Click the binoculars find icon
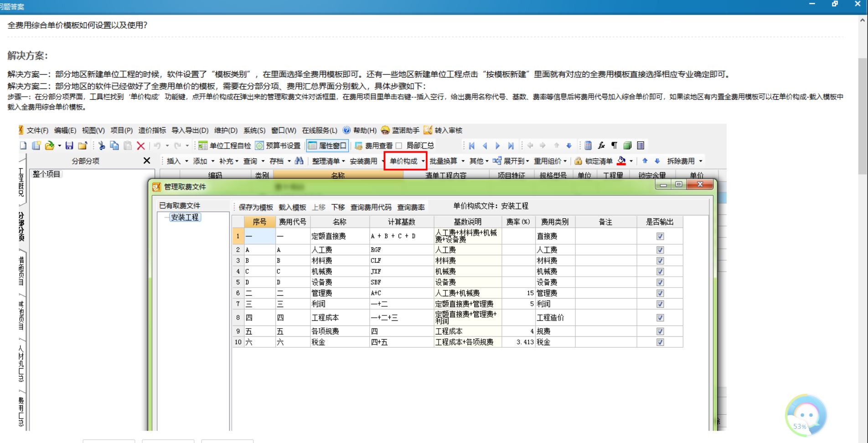Viewport: 868px width, 443px height. tap(299, 160)
